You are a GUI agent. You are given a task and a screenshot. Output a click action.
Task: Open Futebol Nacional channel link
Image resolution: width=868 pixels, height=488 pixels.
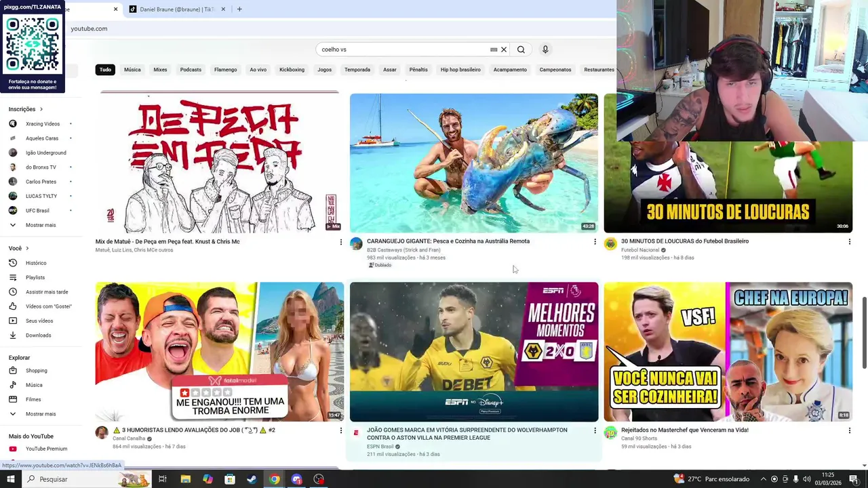(x=640, y=250)
